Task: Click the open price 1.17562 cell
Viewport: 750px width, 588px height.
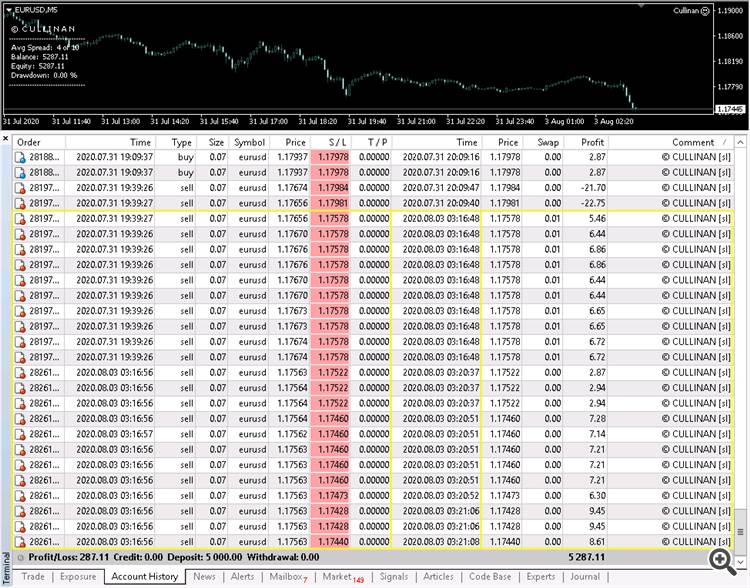Action: pyautogui.click(x=292, y=434)
